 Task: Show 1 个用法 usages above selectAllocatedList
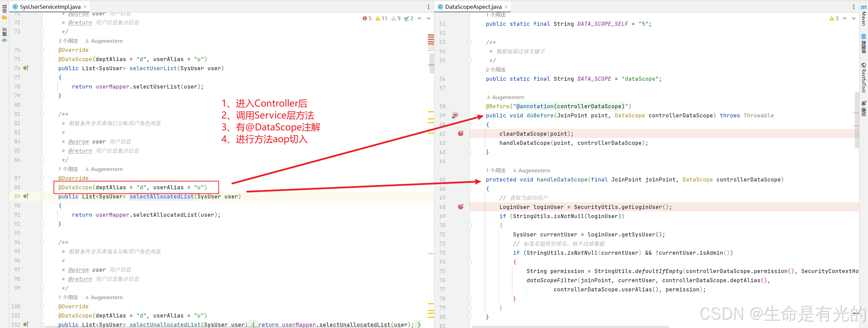click(68, 169)
